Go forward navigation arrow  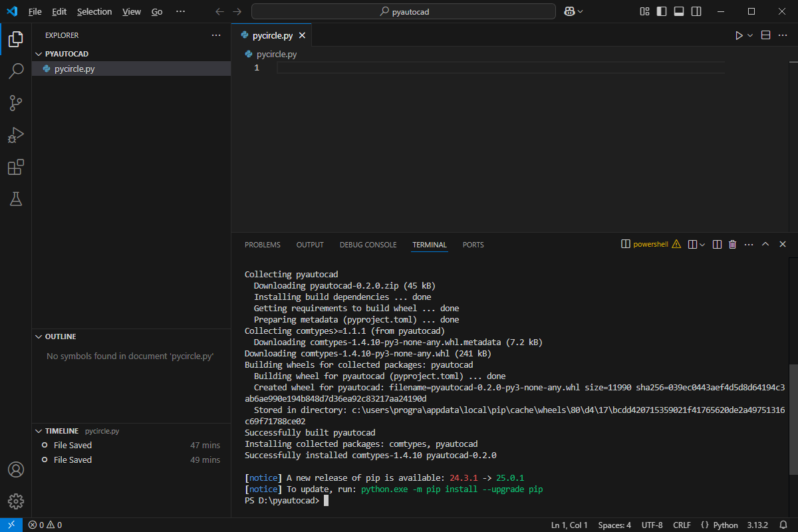click(x=237, y=11)
